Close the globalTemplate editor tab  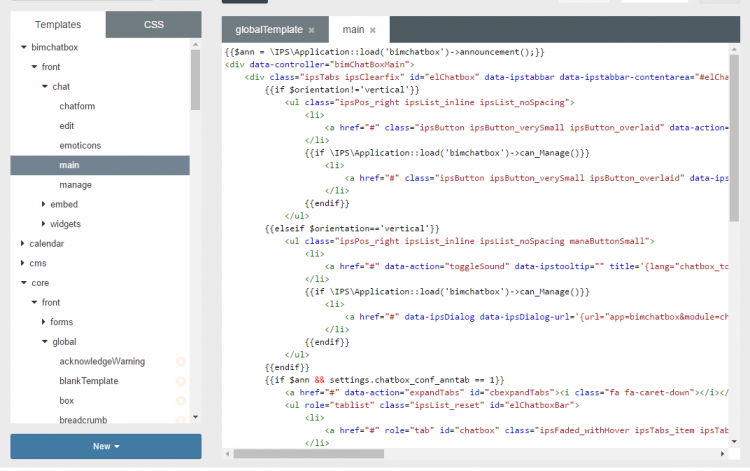(x=311, y=31)
